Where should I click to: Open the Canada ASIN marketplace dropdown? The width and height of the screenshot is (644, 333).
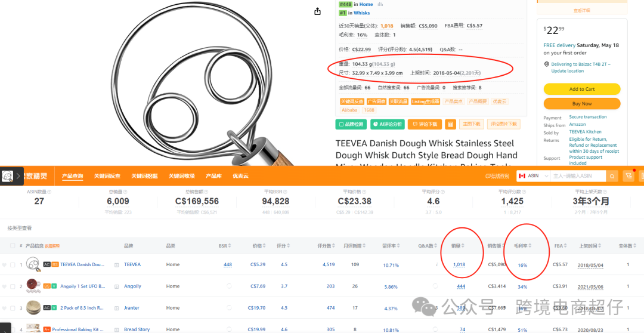click(x=533, y=176)
